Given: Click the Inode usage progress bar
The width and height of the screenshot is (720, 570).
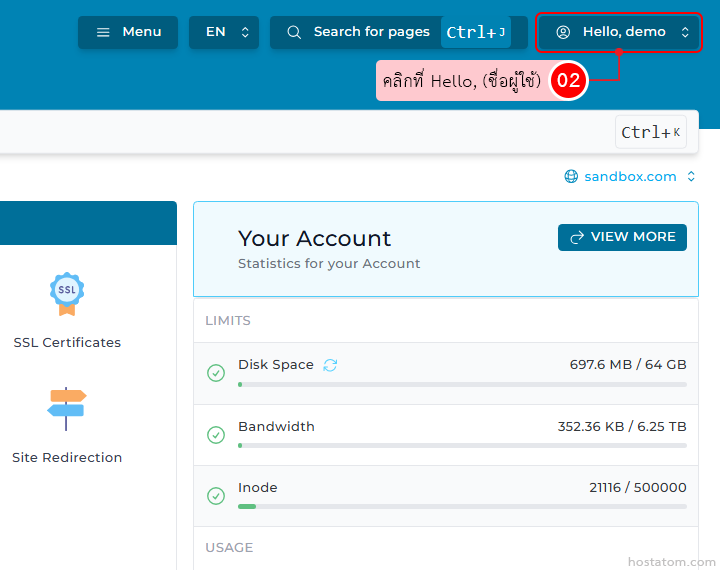Looking at the screenshot, I should (x=462, y=506).
